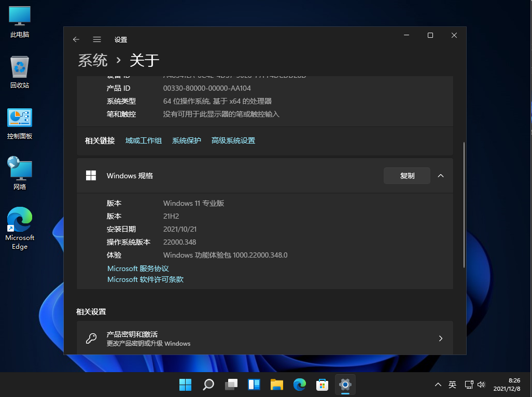Show hidden tray icons
This screenshot has width=532, height=397.
tap(438, 385)
